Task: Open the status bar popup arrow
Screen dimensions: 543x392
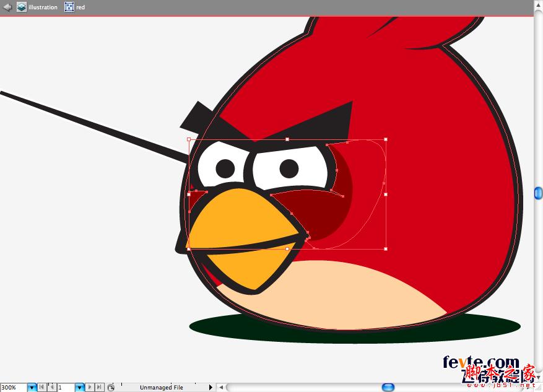Action: [211, 387]
